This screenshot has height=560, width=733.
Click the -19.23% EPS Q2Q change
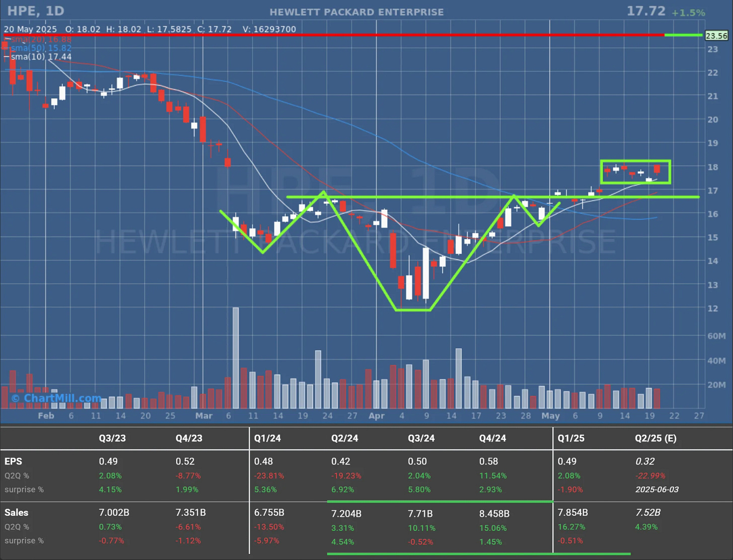(x=346, y=476)
